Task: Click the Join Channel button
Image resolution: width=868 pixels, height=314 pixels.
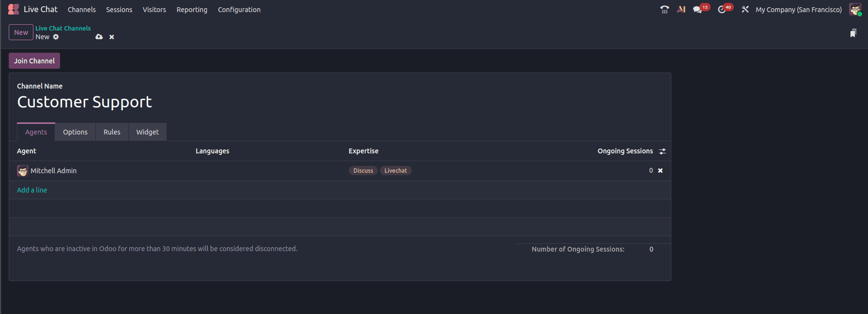Action: pyautogui.click(x=34, y=61)
